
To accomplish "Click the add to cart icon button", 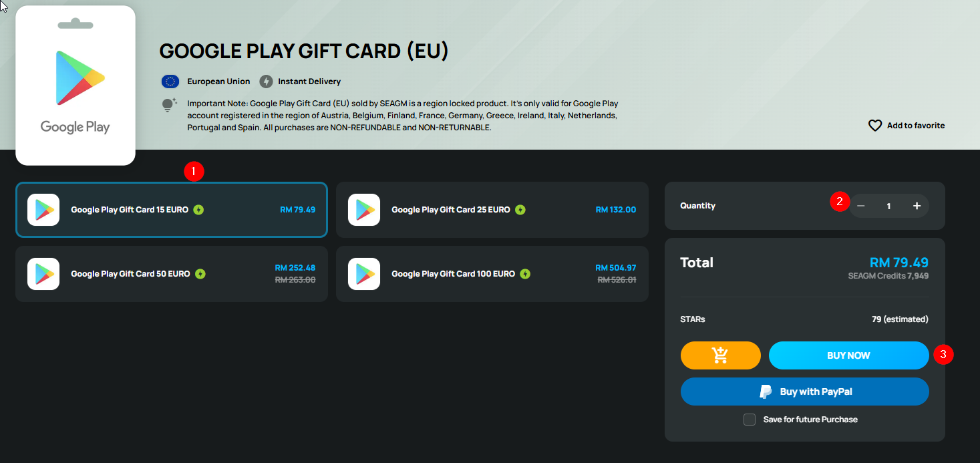I will [x=720, y=355].
